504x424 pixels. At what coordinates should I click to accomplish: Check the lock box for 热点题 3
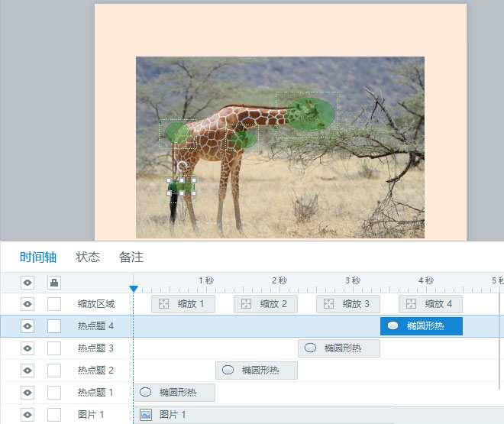coord(54,348)
